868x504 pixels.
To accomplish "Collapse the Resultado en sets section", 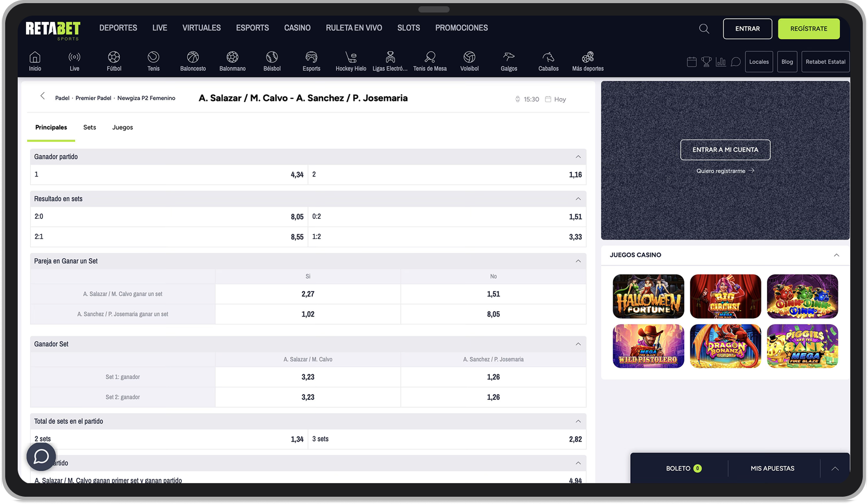I will 578,199.
